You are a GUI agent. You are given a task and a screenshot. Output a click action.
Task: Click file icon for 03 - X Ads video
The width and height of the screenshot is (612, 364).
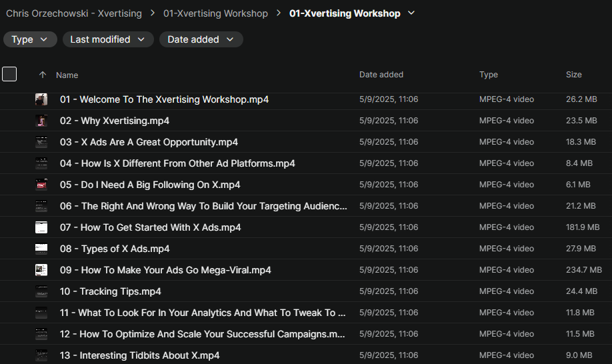coord(41,142)
